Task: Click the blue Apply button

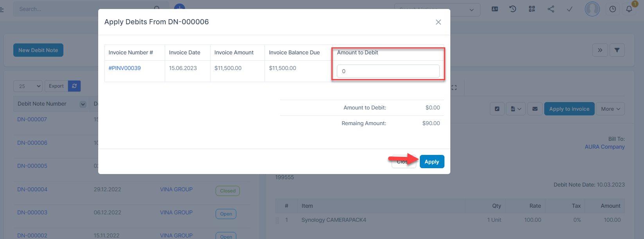Action: click(432, 162)
